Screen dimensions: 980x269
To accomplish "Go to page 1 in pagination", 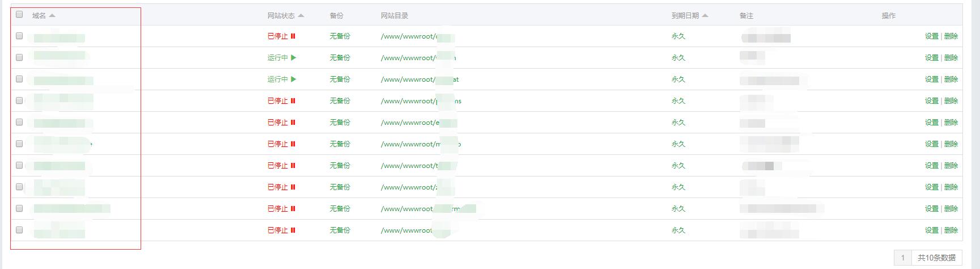I will click(903, 258).
